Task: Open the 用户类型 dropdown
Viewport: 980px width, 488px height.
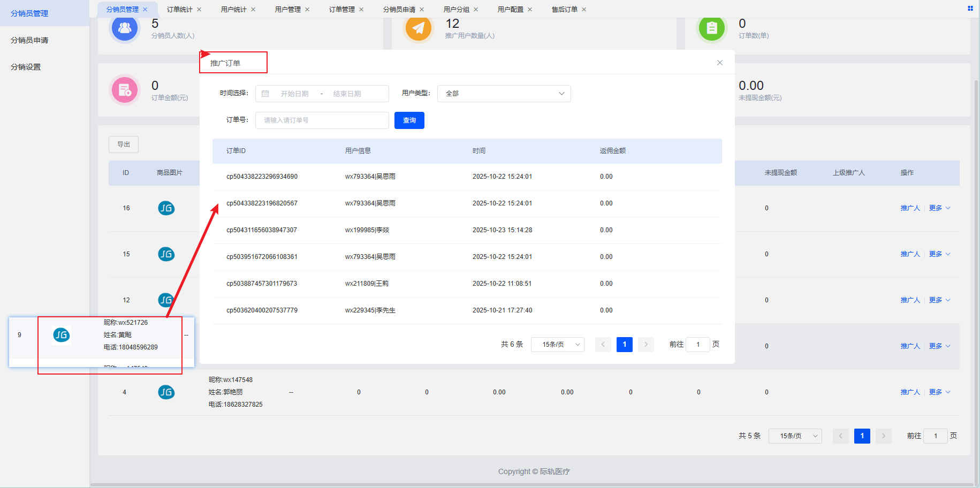Action: [x=504, y=94]
